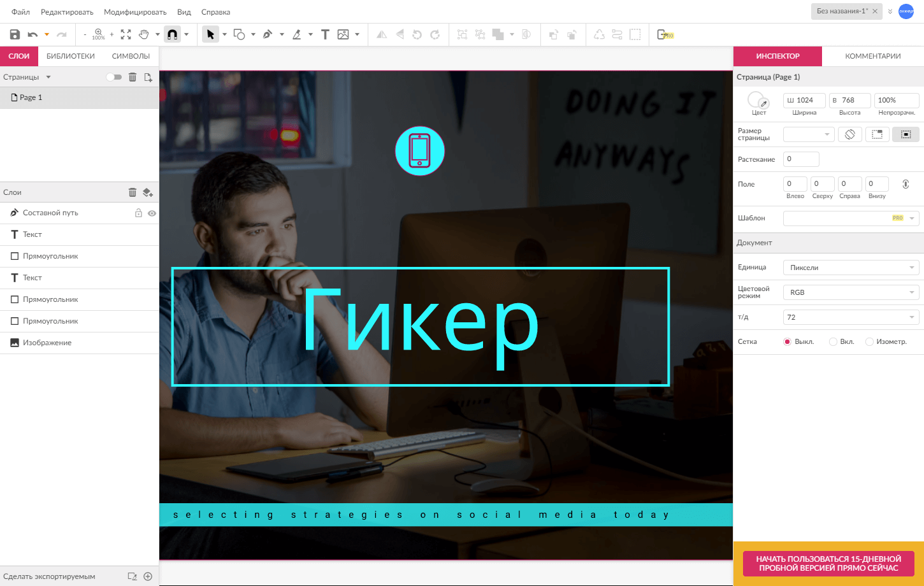Click the Save floppy disk icon
The width and height of the screenshot is (924, 586).
[x=15, y=34]
